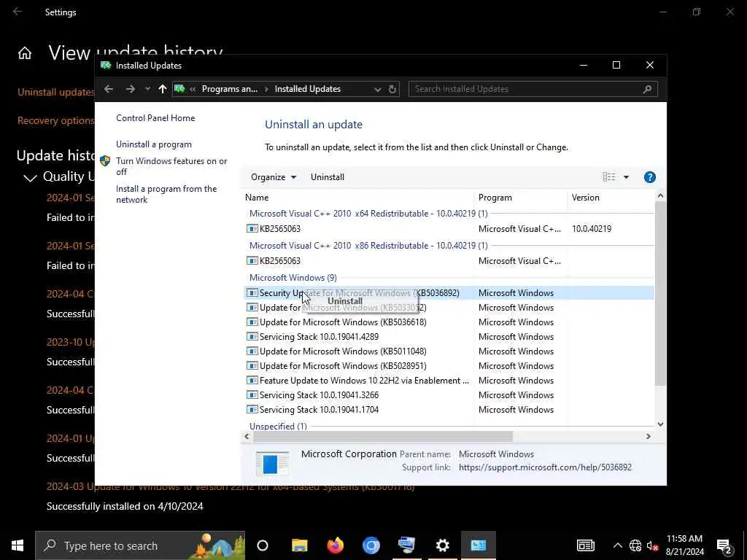Click the Uninstall toolbar button

tap(328, 177)
